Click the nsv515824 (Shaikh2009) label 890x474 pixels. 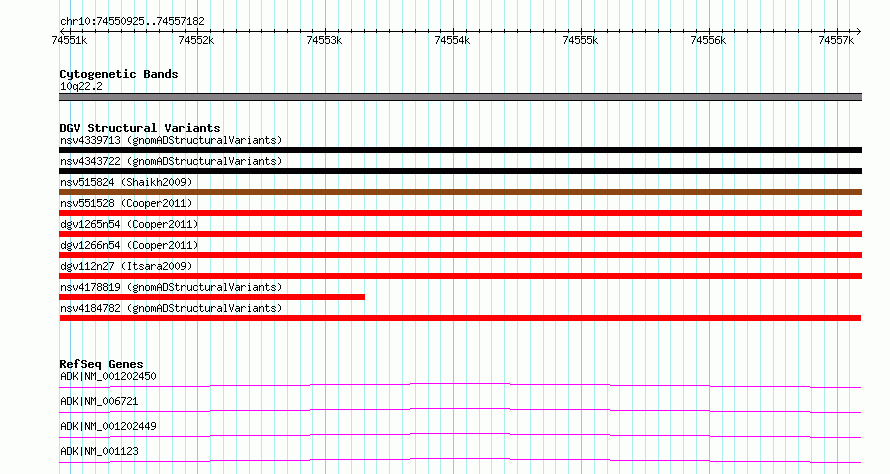(x=126, y=182)
